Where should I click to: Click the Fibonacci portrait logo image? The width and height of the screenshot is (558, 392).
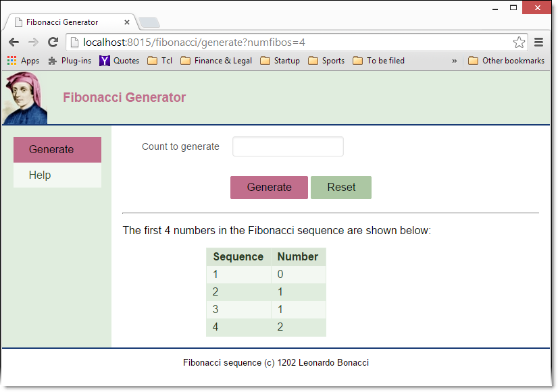[25, 99]
